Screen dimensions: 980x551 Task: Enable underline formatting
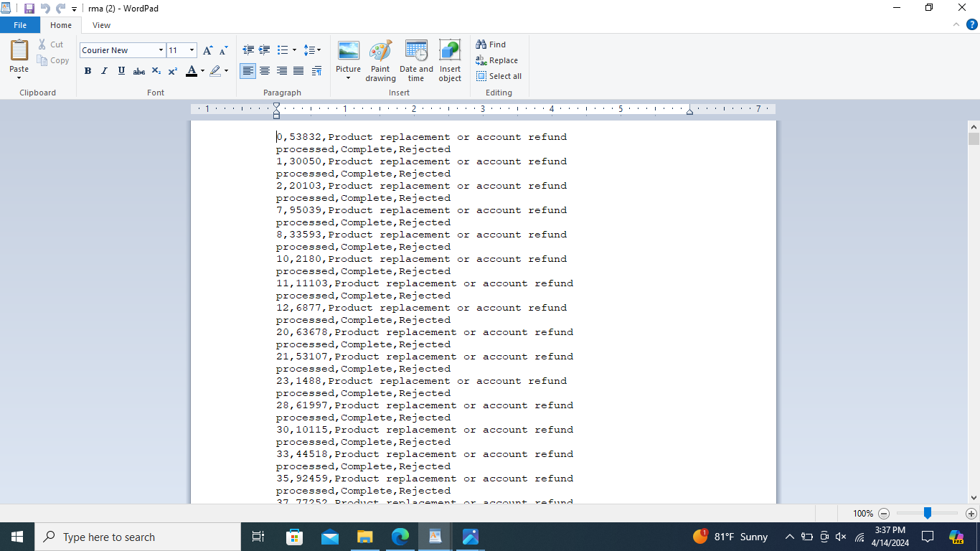[121, 71]
